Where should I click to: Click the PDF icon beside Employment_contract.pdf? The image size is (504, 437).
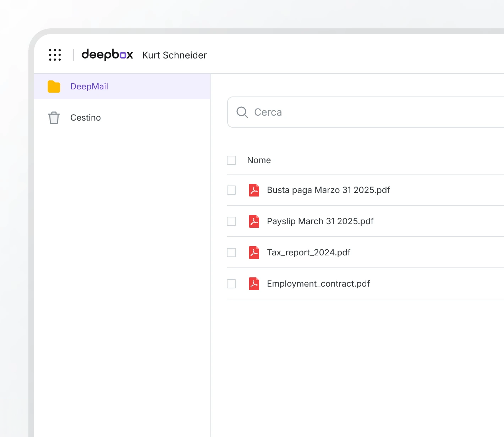(254, 284)
